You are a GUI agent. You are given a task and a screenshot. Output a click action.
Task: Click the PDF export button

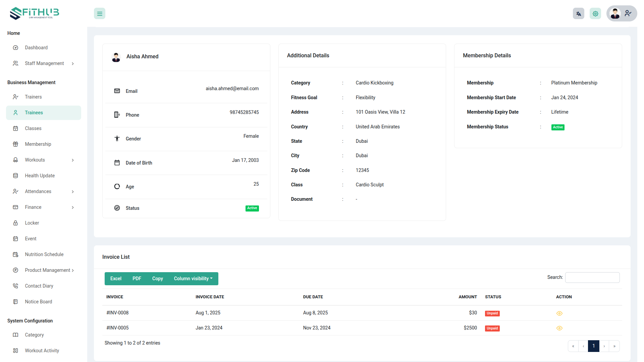(137, 279)
